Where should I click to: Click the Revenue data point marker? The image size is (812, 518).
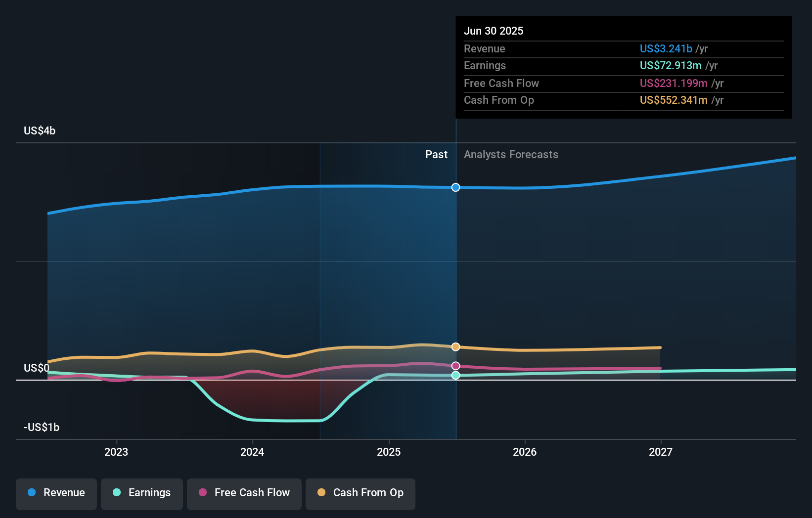(456, 187)
